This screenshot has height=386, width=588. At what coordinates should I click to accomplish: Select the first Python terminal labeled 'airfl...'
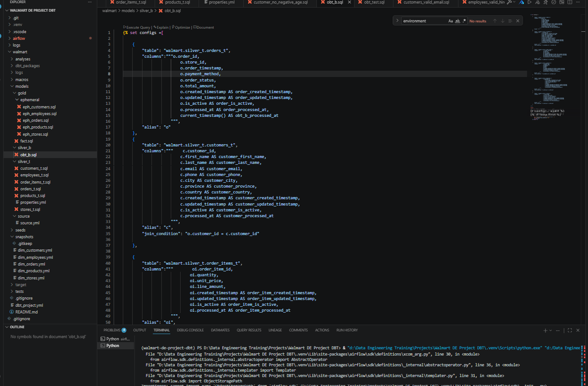(116, 339)
